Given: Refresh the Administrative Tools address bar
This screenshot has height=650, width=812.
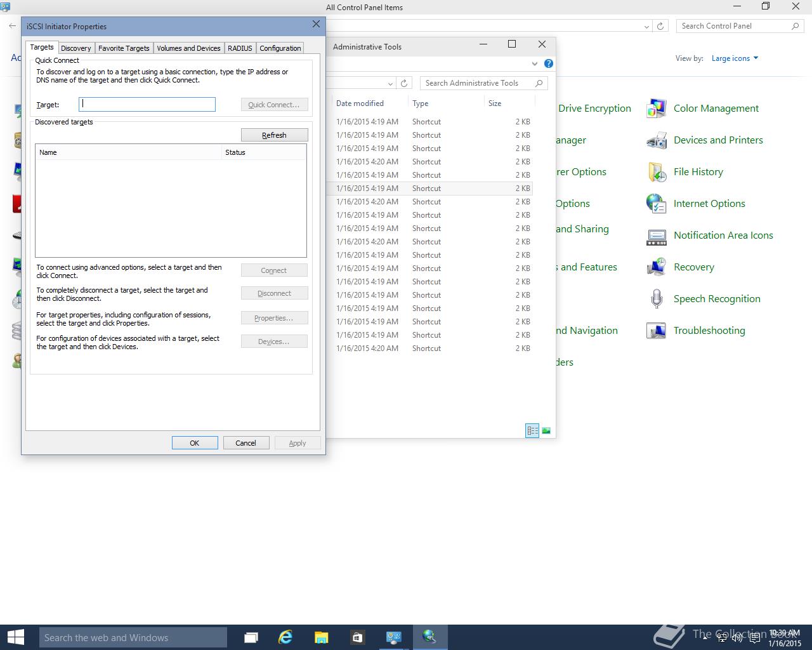Looking at the screenshot, I should click(404, 83).
